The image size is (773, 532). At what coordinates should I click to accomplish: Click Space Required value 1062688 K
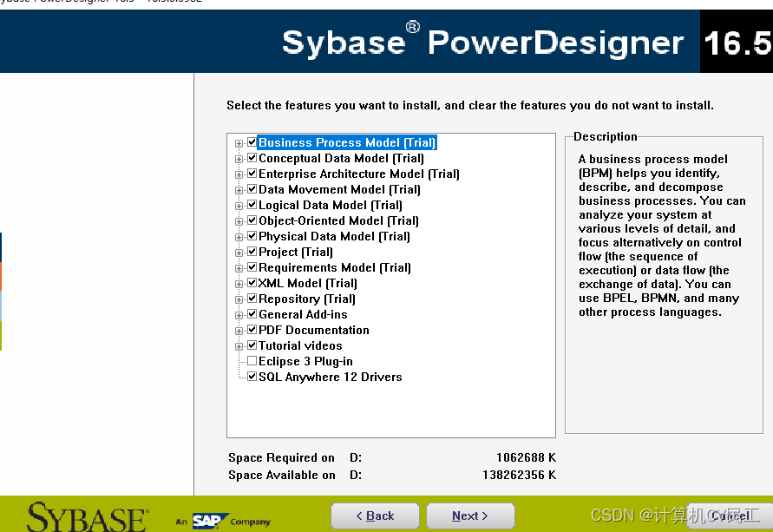tap(526, 457)
